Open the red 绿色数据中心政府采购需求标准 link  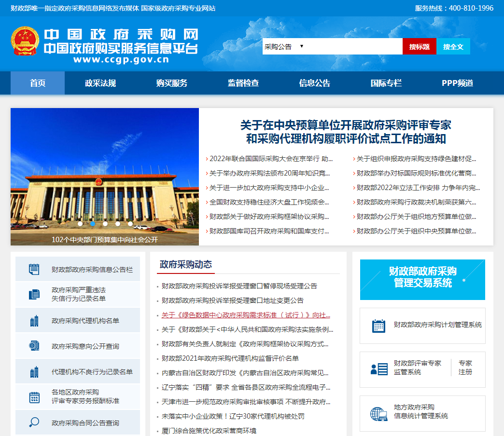click(246, 315)
